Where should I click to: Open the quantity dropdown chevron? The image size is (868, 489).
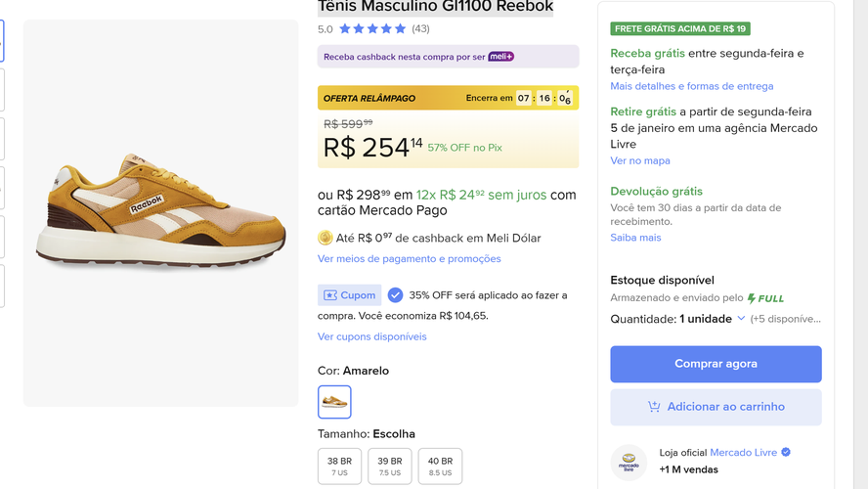click(741, 319)
